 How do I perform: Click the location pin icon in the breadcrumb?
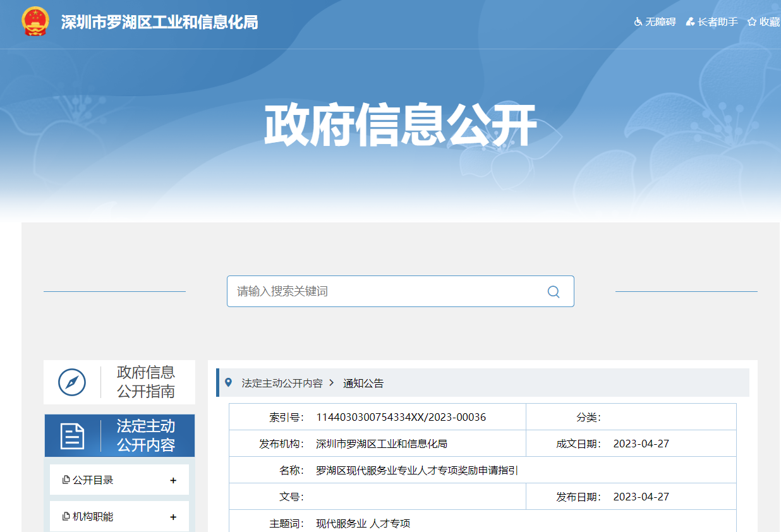[x=227, y=382]
